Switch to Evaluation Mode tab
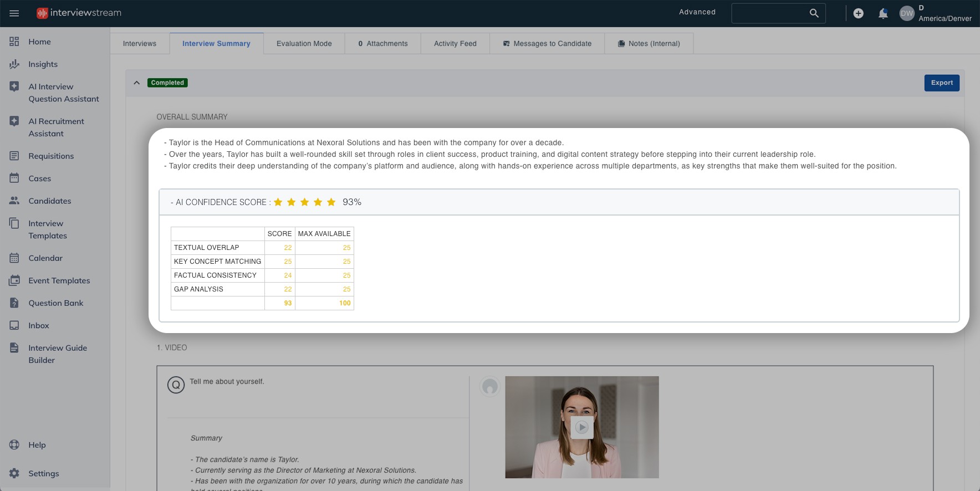Screen dimensions: 980x491 coord(304,43)
